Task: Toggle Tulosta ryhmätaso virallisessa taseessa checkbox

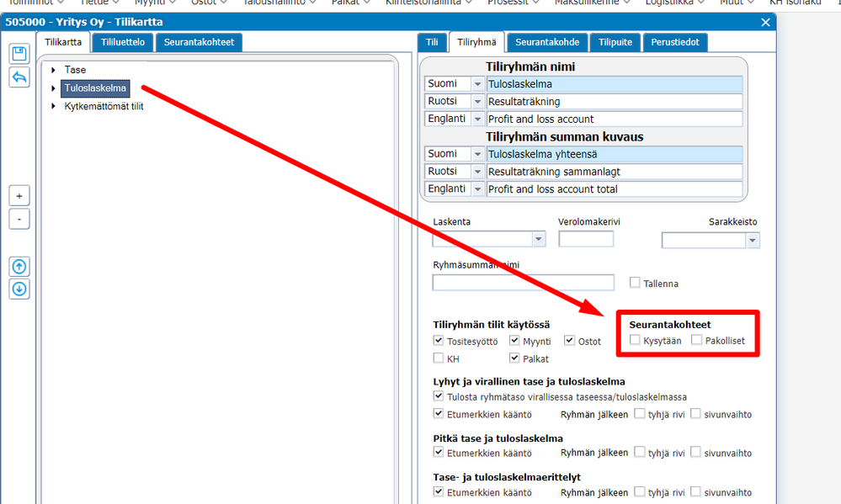Action: [439, 396]
